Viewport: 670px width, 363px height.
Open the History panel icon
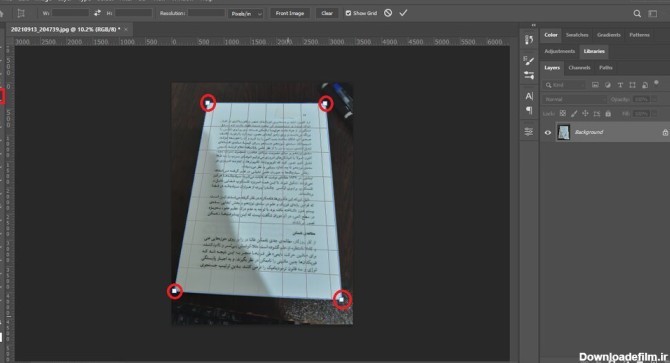coord(529,40)
